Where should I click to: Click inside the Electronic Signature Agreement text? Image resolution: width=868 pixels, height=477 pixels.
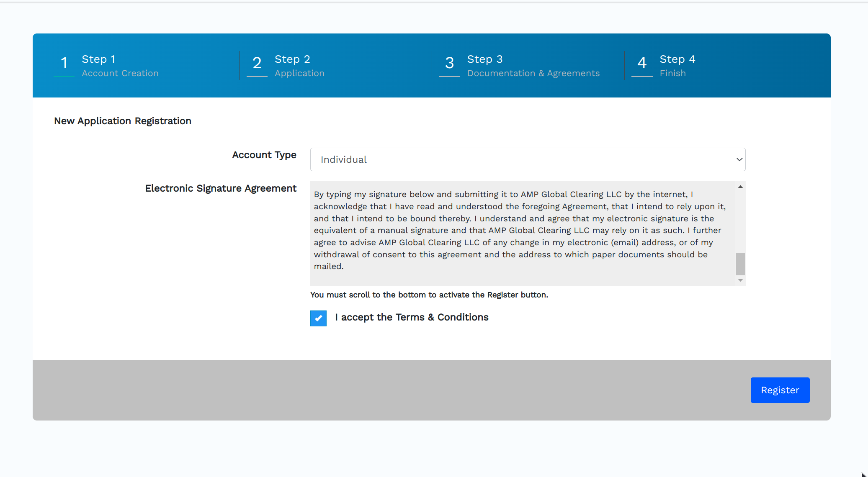(519, 230)
